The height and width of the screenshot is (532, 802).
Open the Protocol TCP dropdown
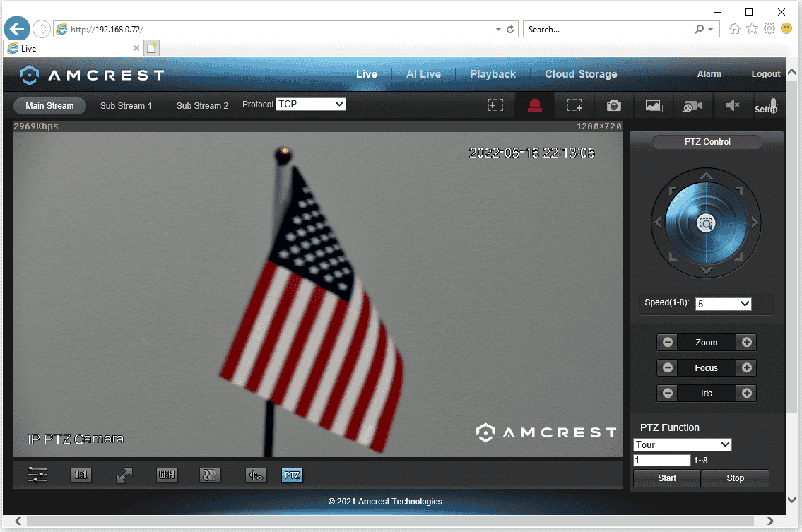point(311,104)
